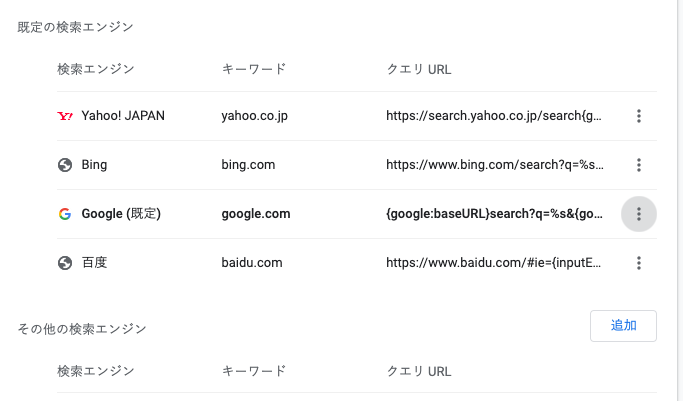The width and height of the screenshot is (683, 401).
Task: Open the three-dot menu for Bing
Action: 639,165
